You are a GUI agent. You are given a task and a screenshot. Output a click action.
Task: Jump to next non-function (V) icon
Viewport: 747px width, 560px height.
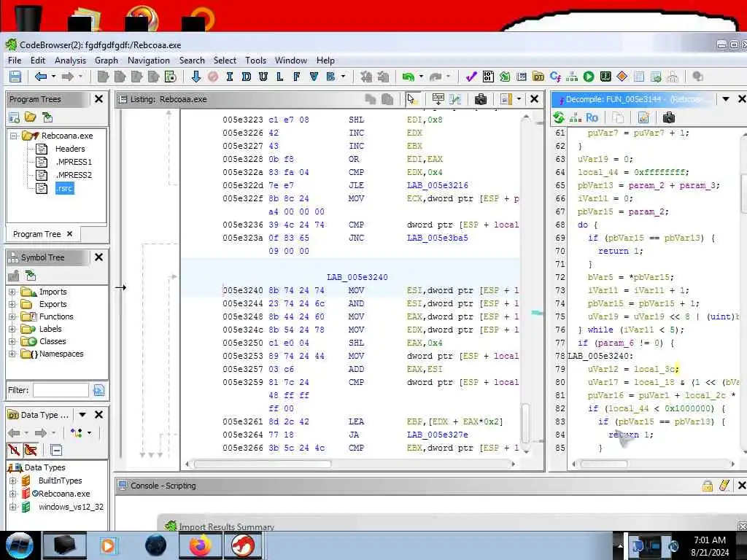[314, 76]
